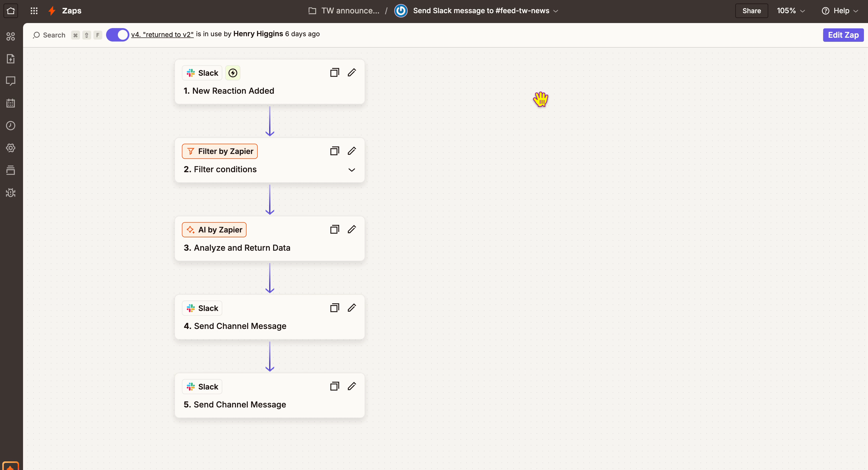Open Zap history clock icon in sidebar

(11, 126)
